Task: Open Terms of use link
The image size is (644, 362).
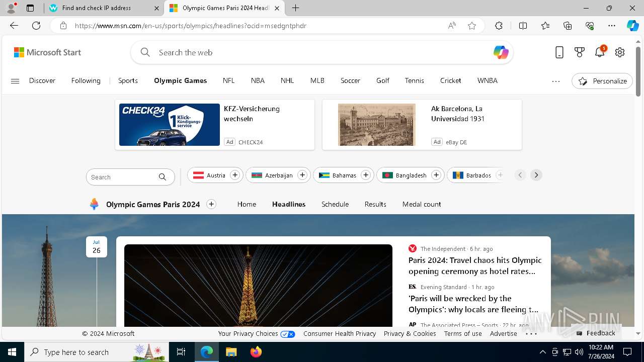Action: click(x=463, y=333)
